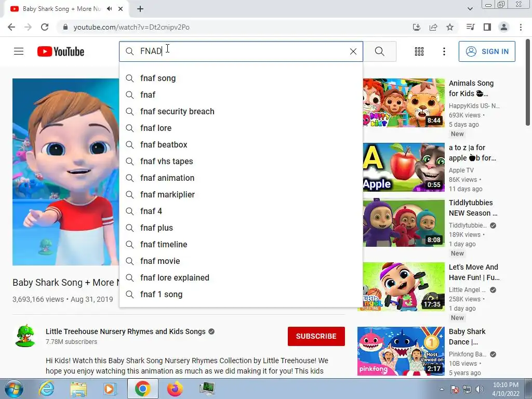532x399 pixels.
Task: Focus the search field containing FNAD
Action: (x=241, y=51)
